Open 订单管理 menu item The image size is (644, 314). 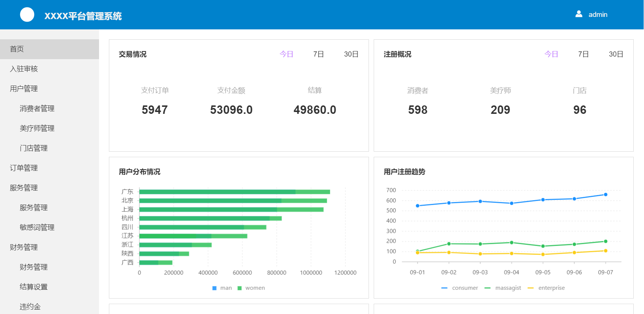pos(50,168)
